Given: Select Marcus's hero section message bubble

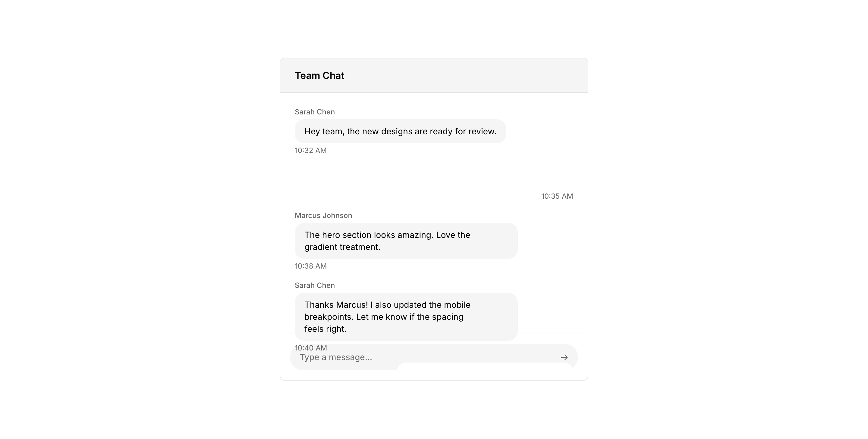Looking at the screenshot, I should (x=406, y=241).
